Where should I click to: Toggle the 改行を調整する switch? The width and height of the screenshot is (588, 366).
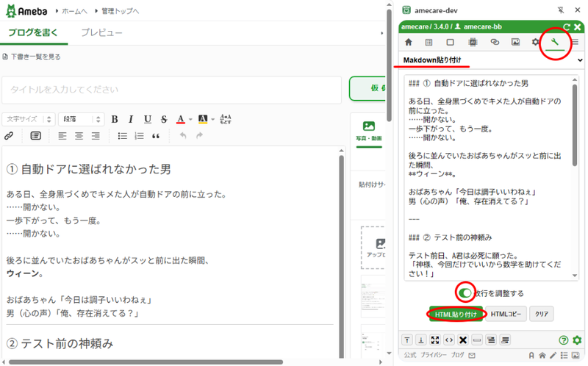click(x=465, y=293)
